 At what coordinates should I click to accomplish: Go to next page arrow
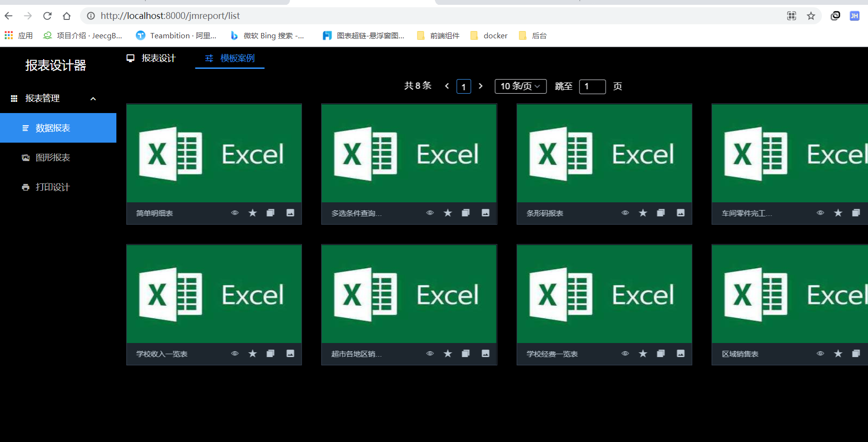coord(481,86)
